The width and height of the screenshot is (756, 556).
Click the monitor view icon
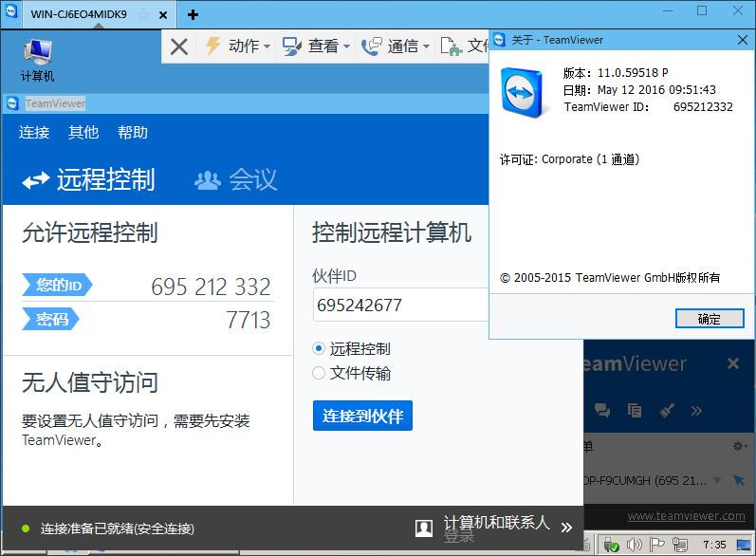coord(292,46)
